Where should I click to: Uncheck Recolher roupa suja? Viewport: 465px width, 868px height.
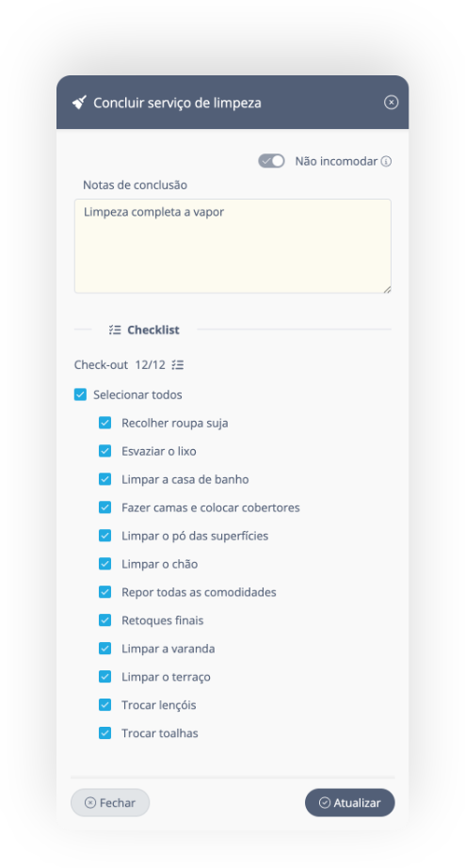(x=104, y=423)
